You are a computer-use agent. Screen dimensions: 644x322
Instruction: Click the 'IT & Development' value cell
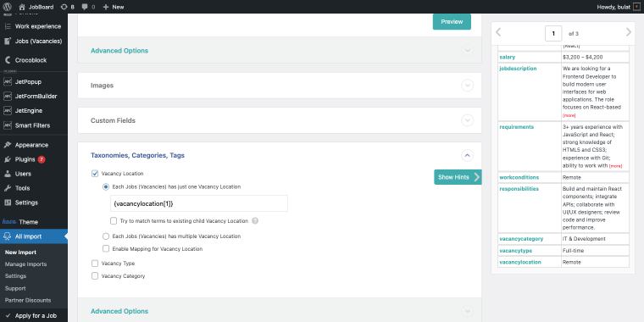595,239
